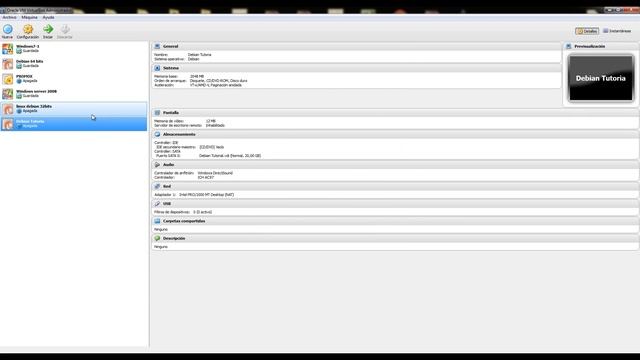Viewport: 640px width, 360px height.
Task: Switch to the Instantáneas view button
Action: pyautogui.click(x=617, y=31)
